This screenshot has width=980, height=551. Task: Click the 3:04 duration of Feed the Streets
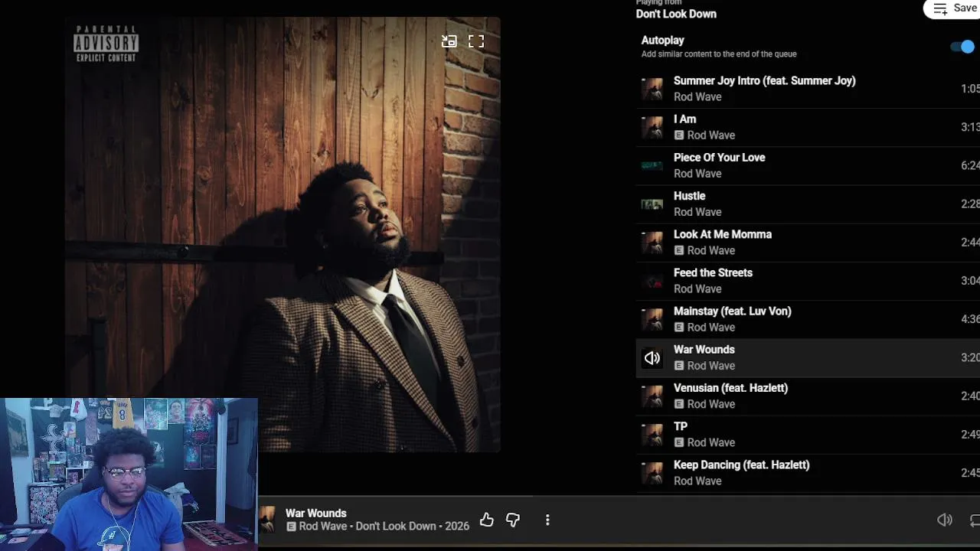970,281
